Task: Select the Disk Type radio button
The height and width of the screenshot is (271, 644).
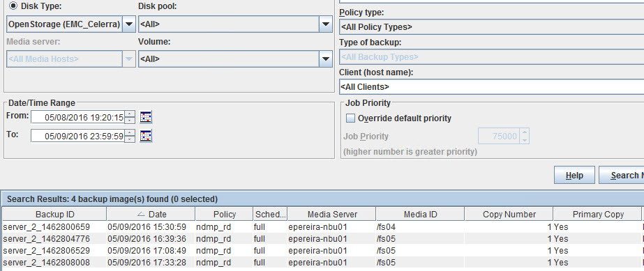Action: (x=13, y=6)
